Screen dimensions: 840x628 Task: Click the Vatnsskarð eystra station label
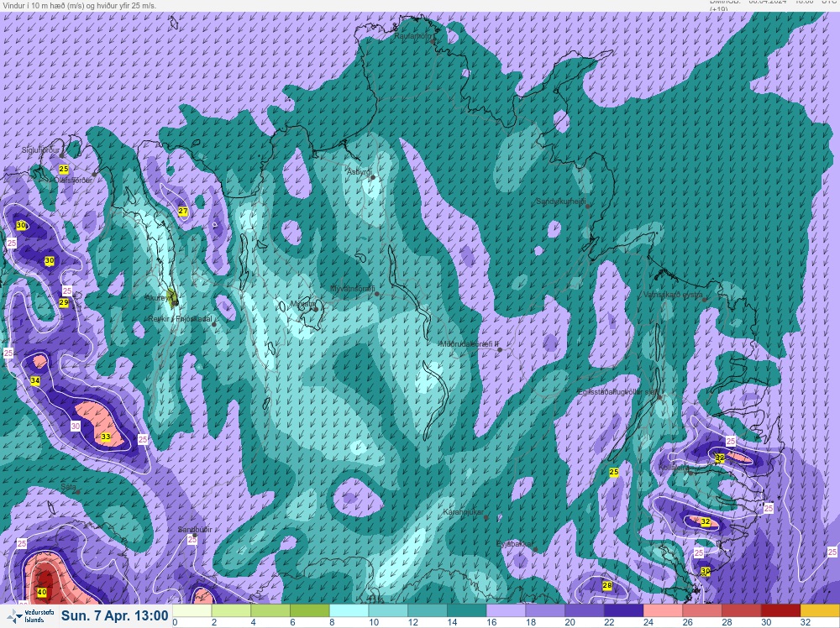pyautogui.click(x=673, y=295)
